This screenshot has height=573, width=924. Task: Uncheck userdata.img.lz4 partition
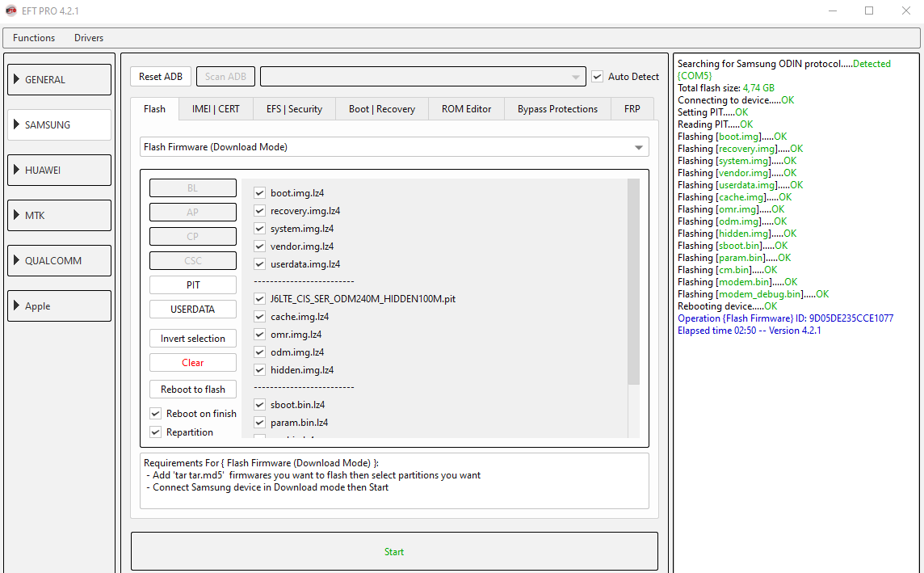click(x=259, y=264)
